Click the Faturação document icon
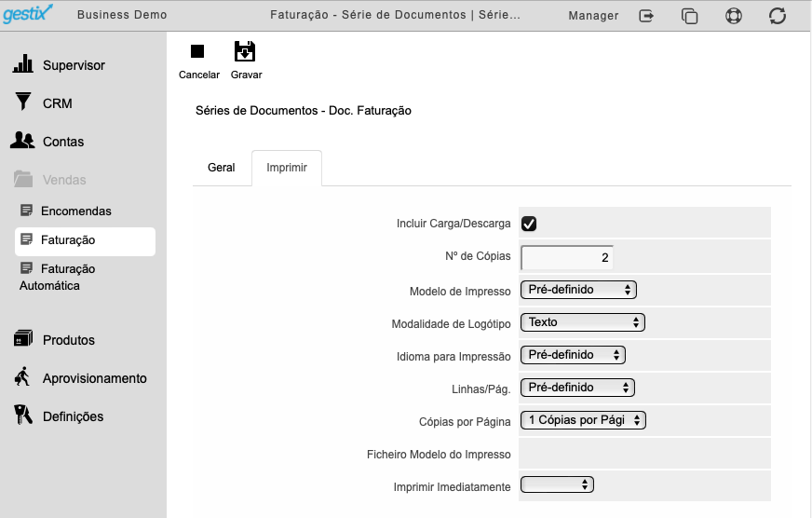This screenshot has height=518, width=812. coord(26,239)
